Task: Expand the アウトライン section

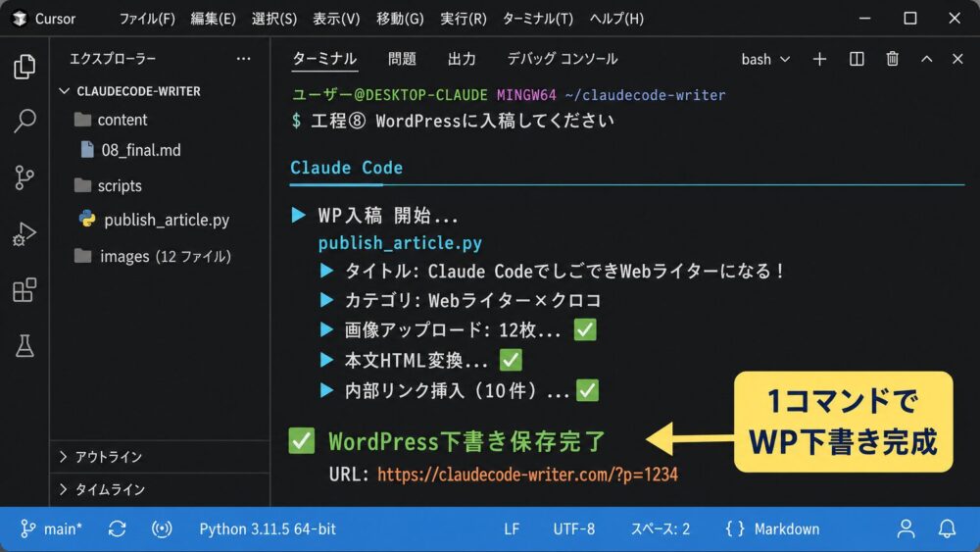Action: click(x=63, y=456)
